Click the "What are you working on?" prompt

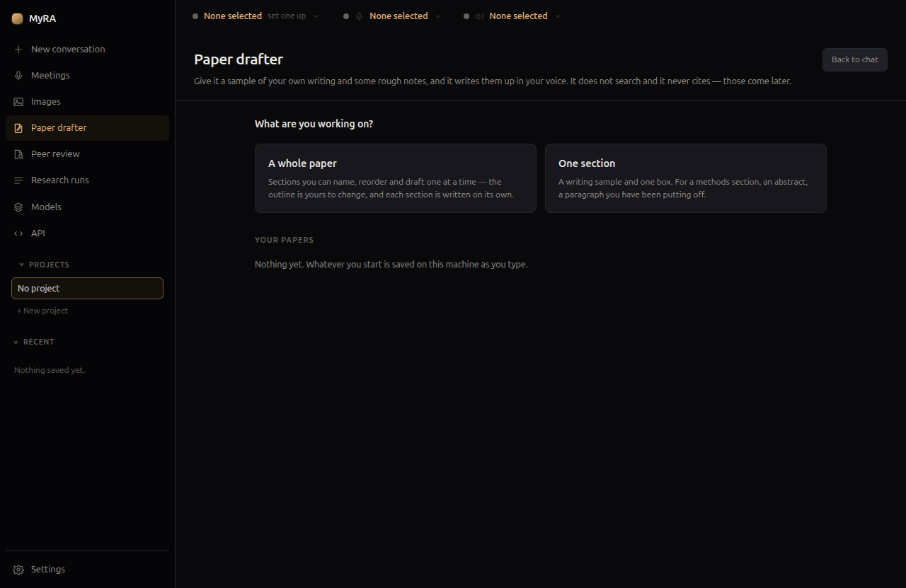tap(314, 124)
